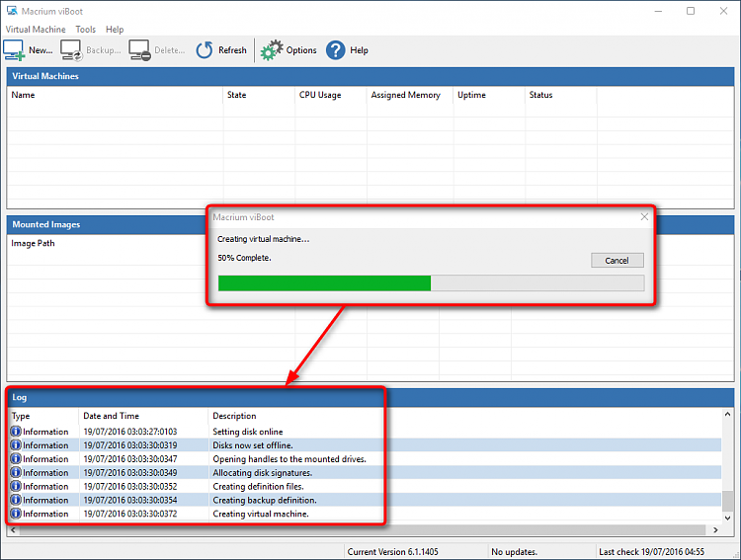
Task: Click info icon of 'Opening handles' log row
Action: point(16,458)
